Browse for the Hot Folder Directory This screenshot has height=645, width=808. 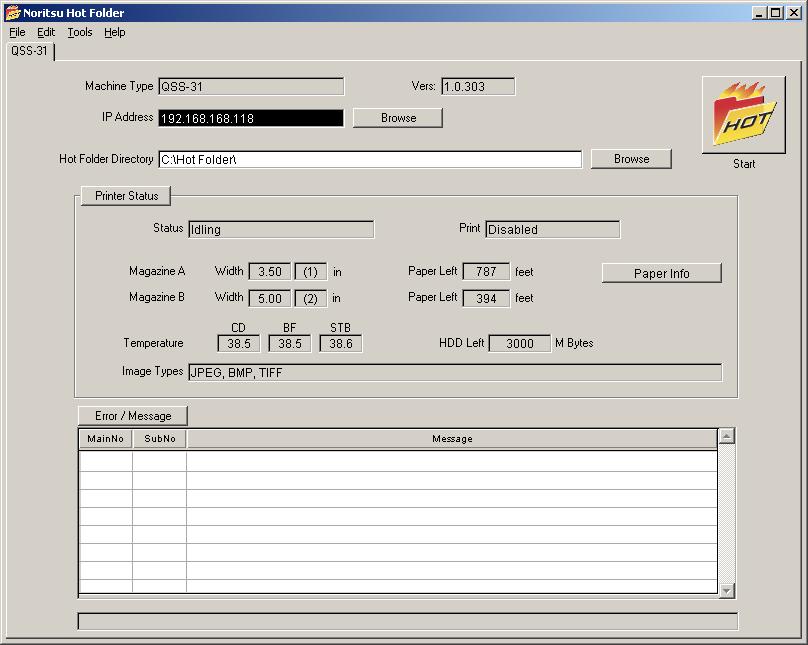click(x=631, y=159)
